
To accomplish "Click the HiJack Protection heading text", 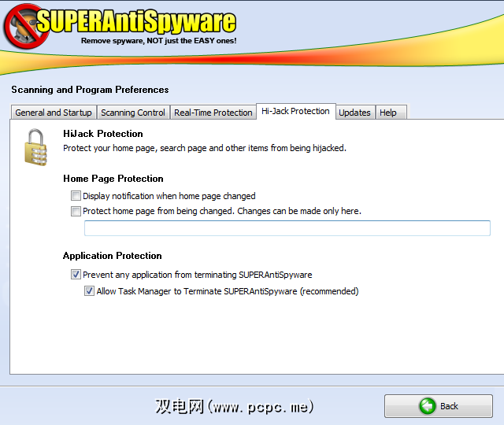I will 103,134.
